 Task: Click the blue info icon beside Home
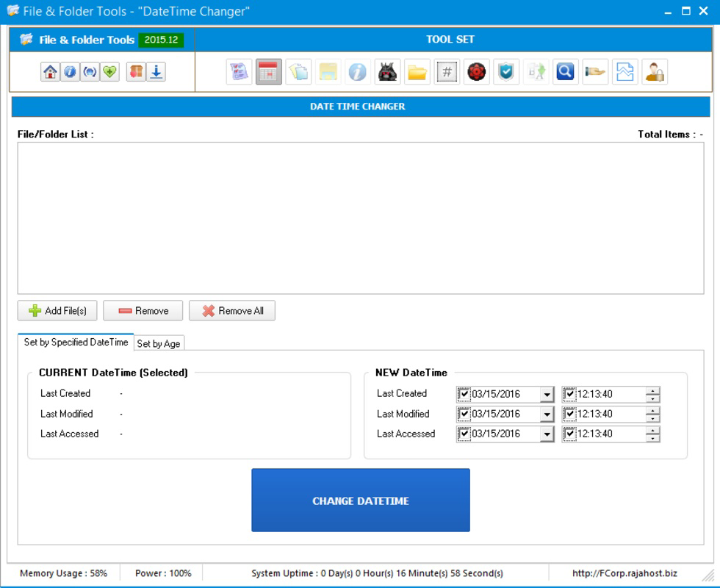(70, 72)
